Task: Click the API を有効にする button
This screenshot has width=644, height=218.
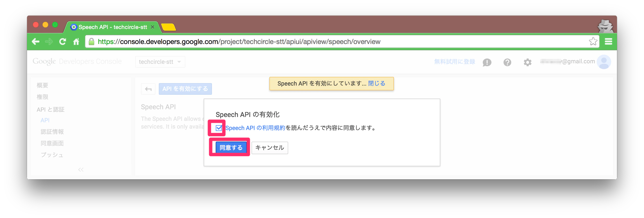Action: [x=185, y=89]
